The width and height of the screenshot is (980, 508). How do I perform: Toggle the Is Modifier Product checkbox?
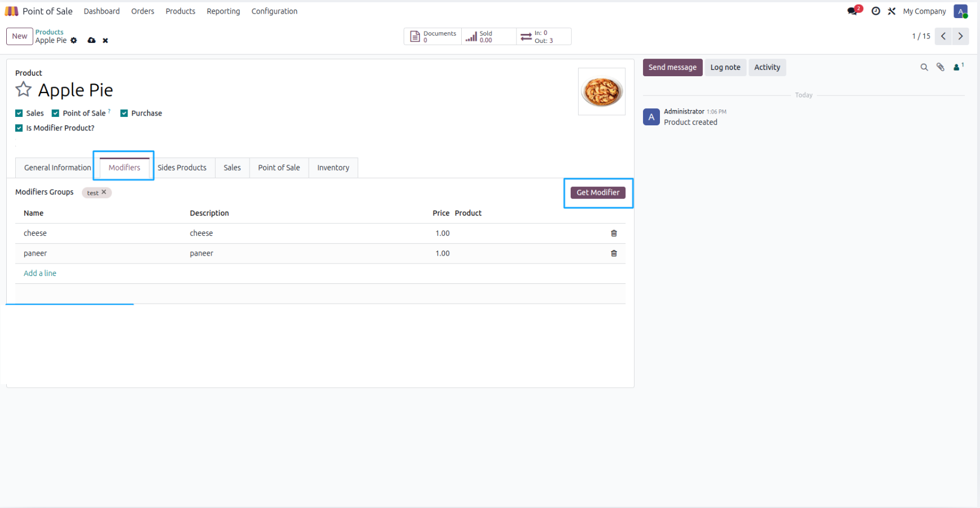pyautogui.click(x=19, y=128)
